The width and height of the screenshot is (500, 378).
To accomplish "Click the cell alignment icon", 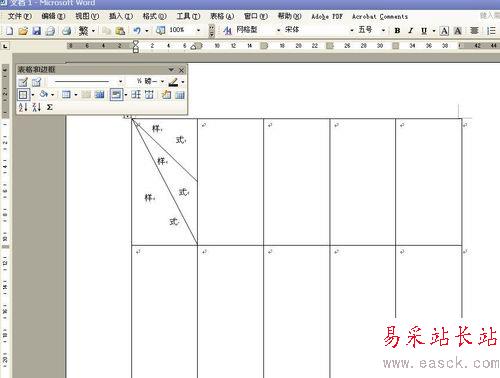I will [x=116, y=95].
